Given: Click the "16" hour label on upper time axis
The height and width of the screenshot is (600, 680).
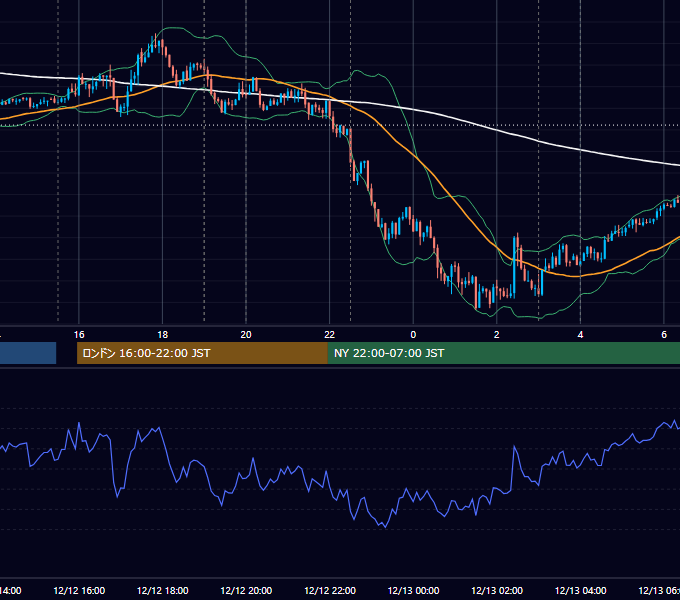Looking at the screenshot, I should tap(79, 335).
